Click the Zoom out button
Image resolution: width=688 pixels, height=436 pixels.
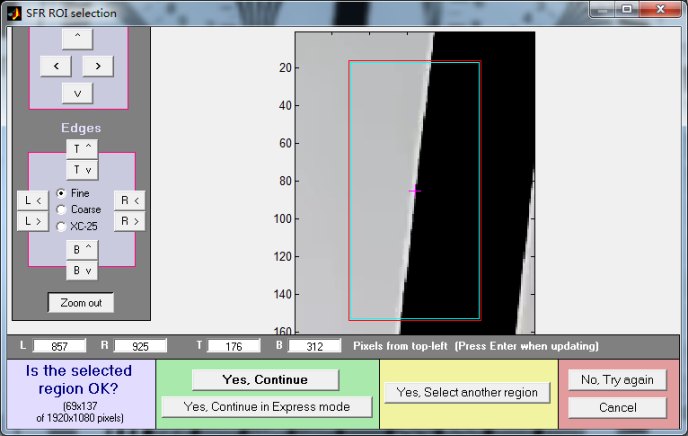point(81,302)
